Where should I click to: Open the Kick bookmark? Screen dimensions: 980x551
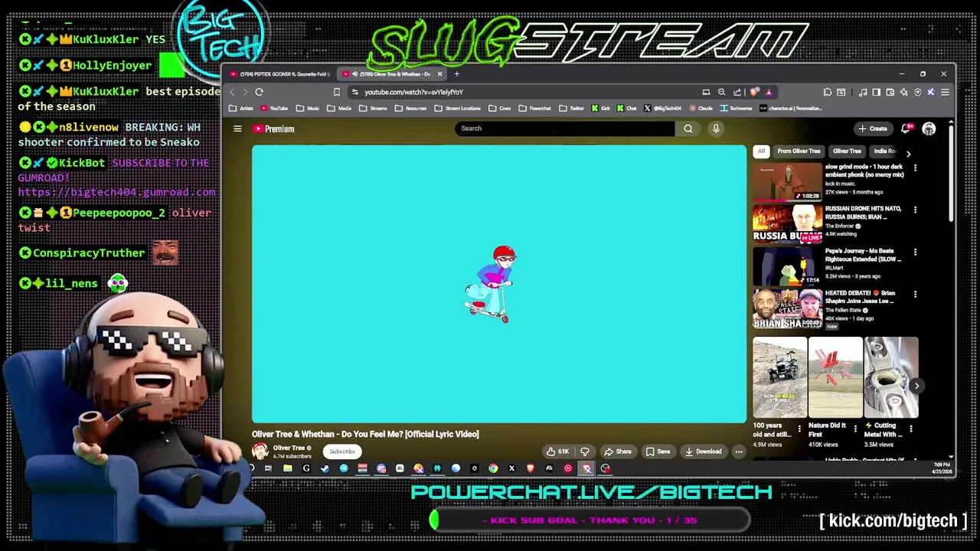[600, 109]
